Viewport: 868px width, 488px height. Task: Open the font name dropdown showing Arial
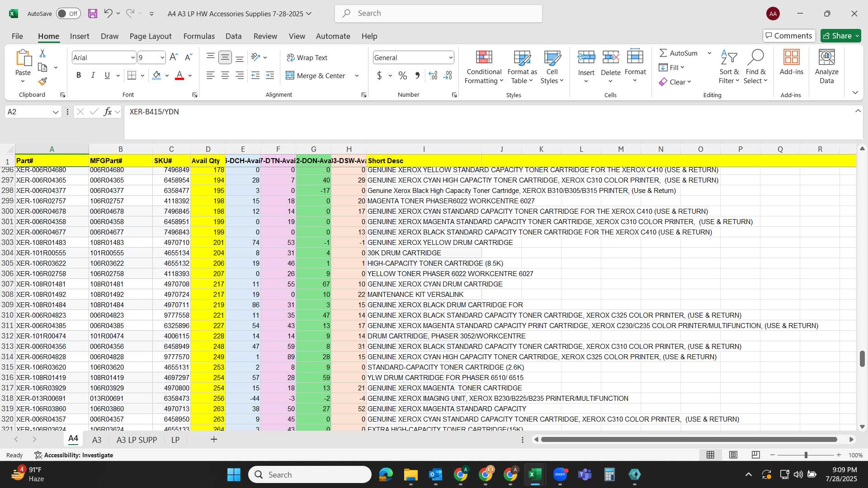pos(133,57)
